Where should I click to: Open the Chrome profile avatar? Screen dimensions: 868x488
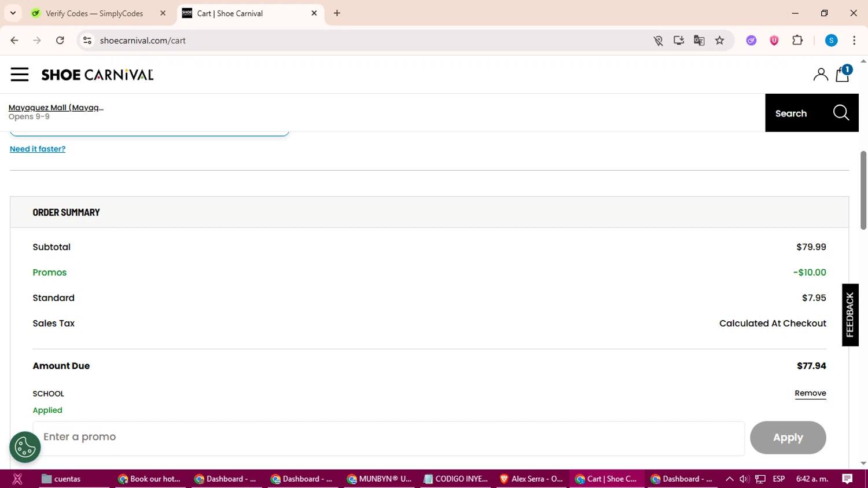click(x=832, y=41)
